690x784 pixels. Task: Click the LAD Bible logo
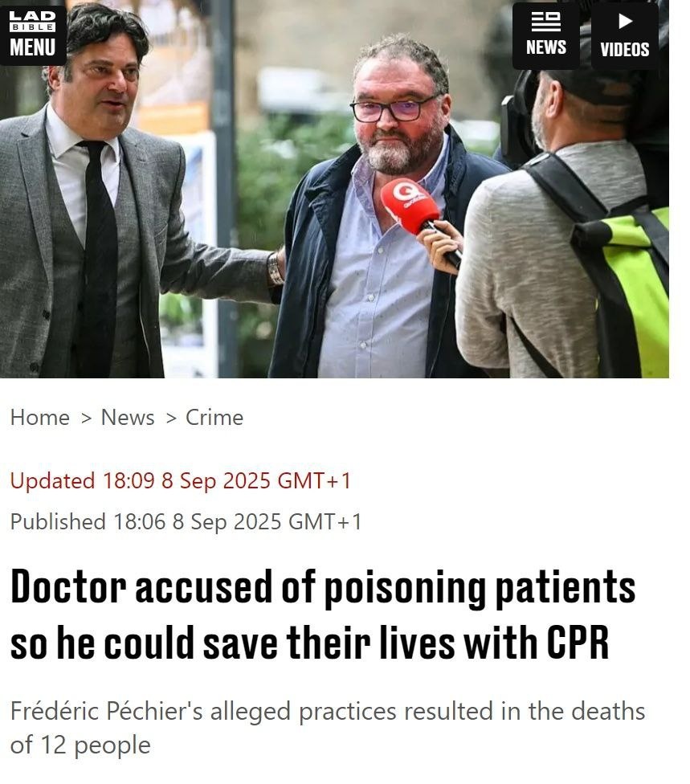[x=32, y=21]
